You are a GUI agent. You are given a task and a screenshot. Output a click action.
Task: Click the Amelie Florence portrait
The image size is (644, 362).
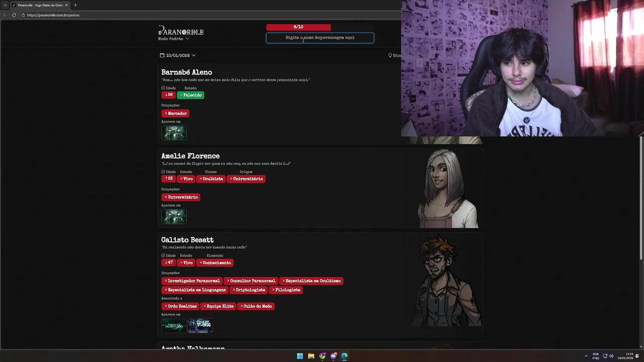pyautogui.click(x=447, y=189)
